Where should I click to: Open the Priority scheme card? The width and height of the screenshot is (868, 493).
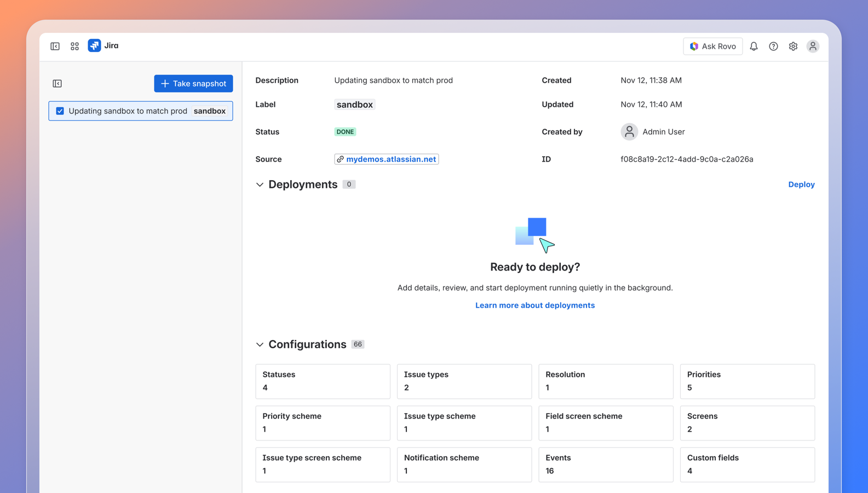323,423
